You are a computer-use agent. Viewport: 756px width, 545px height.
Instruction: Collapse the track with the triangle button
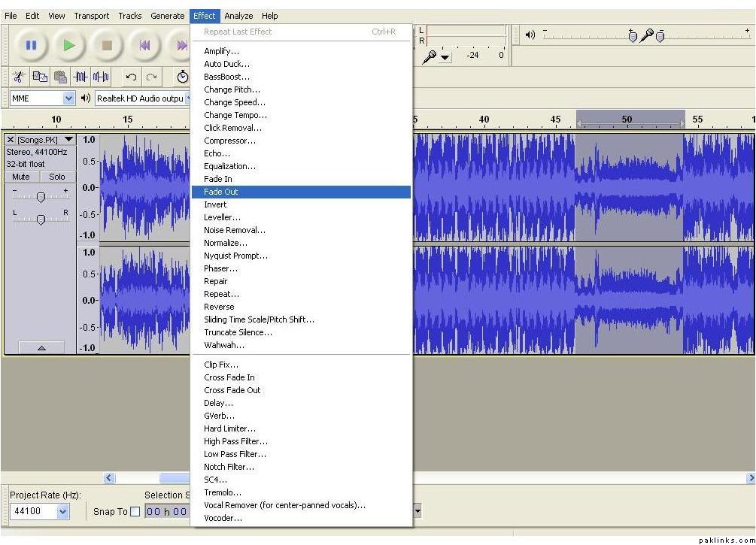(x=41, y=348)
